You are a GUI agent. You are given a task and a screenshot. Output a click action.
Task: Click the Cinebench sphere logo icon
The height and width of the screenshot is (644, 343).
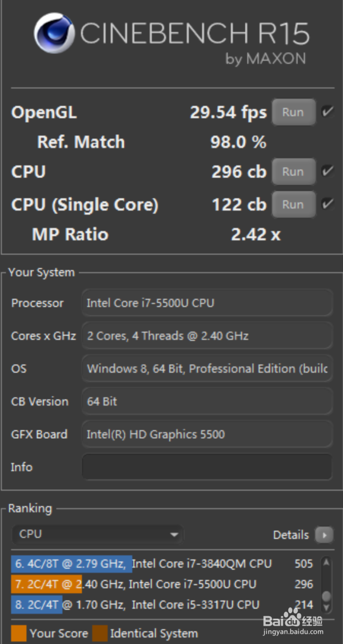pos(53,32)
